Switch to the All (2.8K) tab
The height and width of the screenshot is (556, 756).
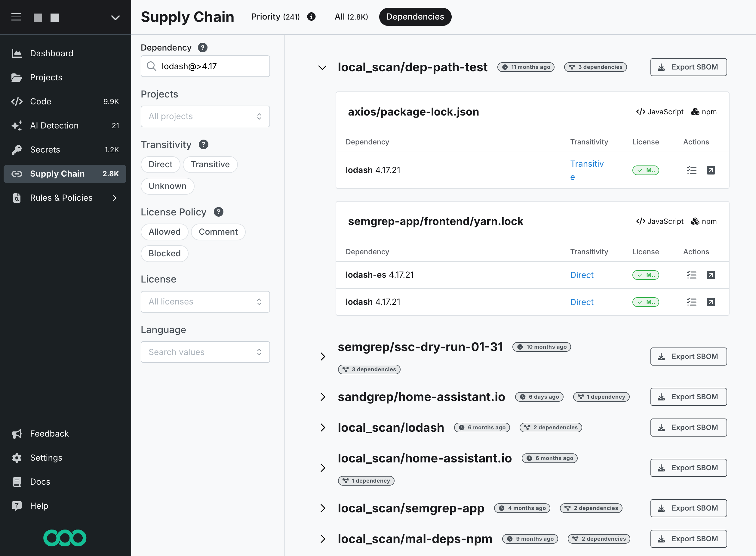pos(351,17)
